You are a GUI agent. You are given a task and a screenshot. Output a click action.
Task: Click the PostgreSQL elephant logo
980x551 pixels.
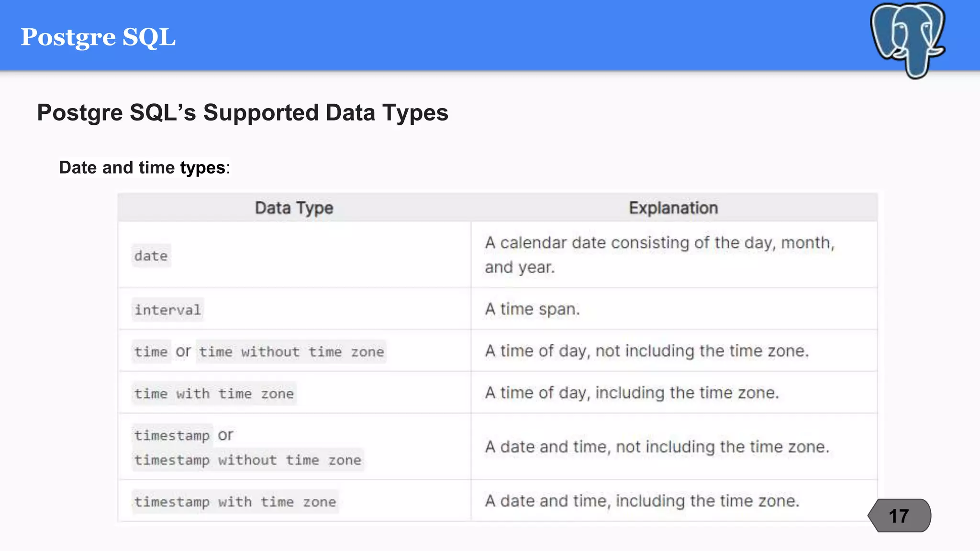click(x=907, y=39)
